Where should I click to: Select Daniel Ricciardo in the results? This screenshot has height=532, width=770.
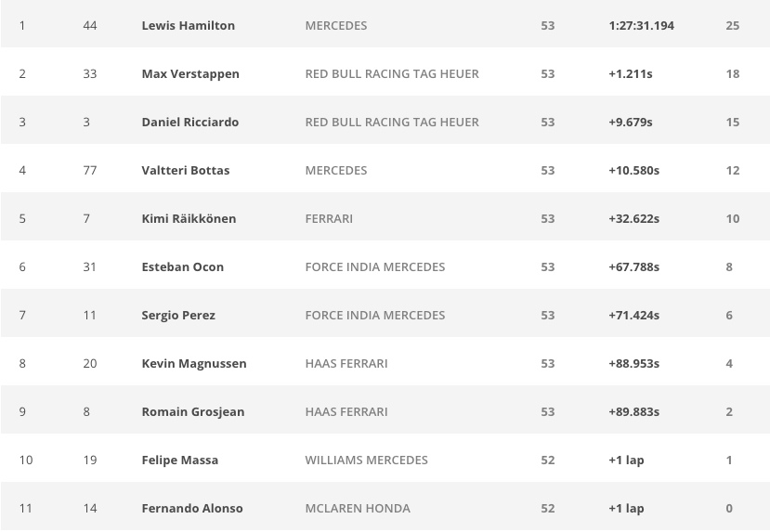click(189, 122)
